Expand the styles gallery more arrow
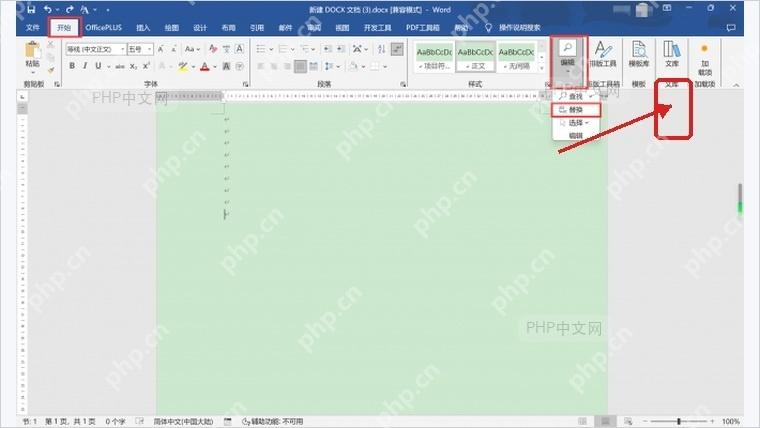The height and width of the screenshot is (428, 760). 542,68
